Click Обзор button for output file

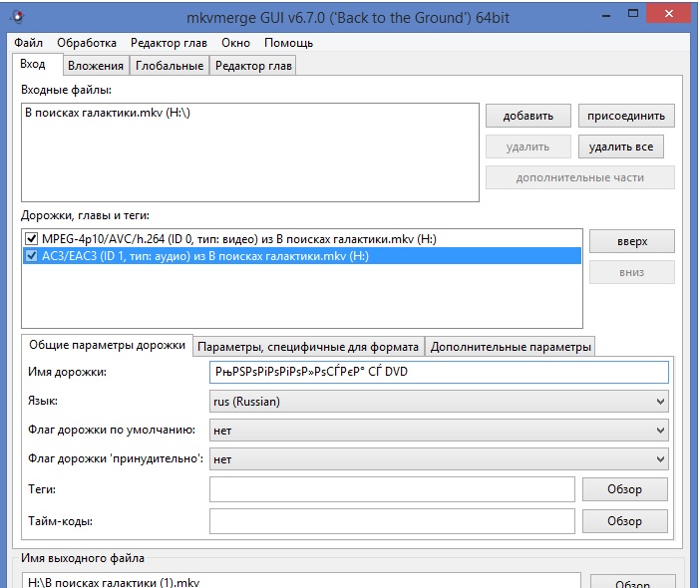(x=632, y=581)
